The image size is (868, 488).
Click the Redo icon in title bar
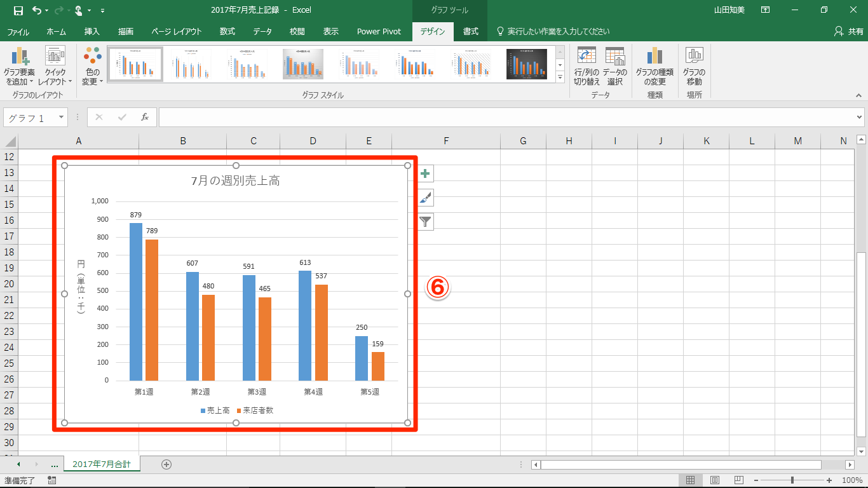click(x=59, y=10)
